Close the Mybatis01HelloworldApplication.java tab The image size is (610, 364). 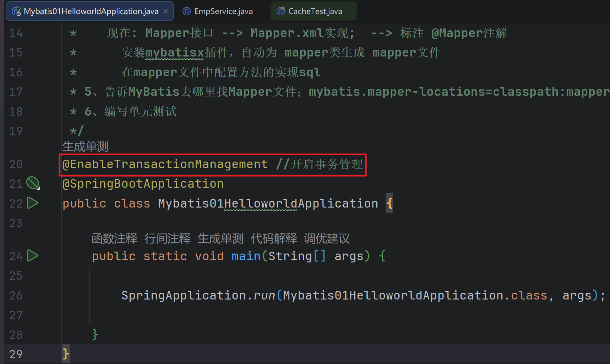point(166,11)
